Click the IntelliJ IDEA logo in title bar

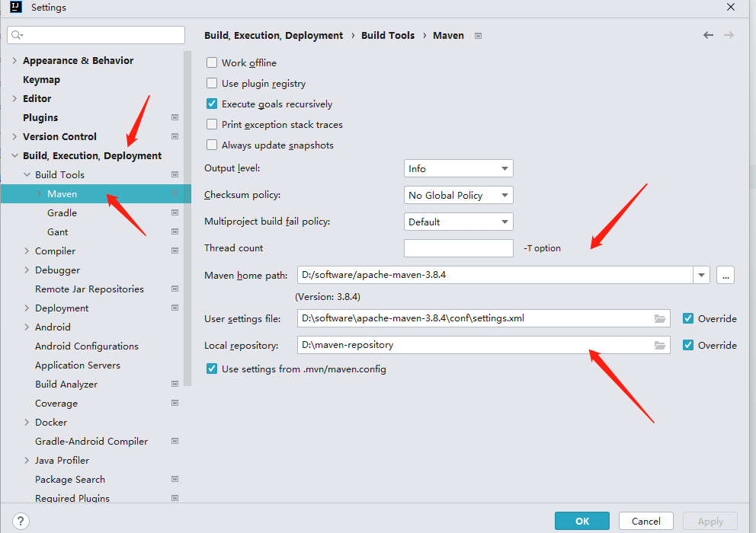[16, 7]
